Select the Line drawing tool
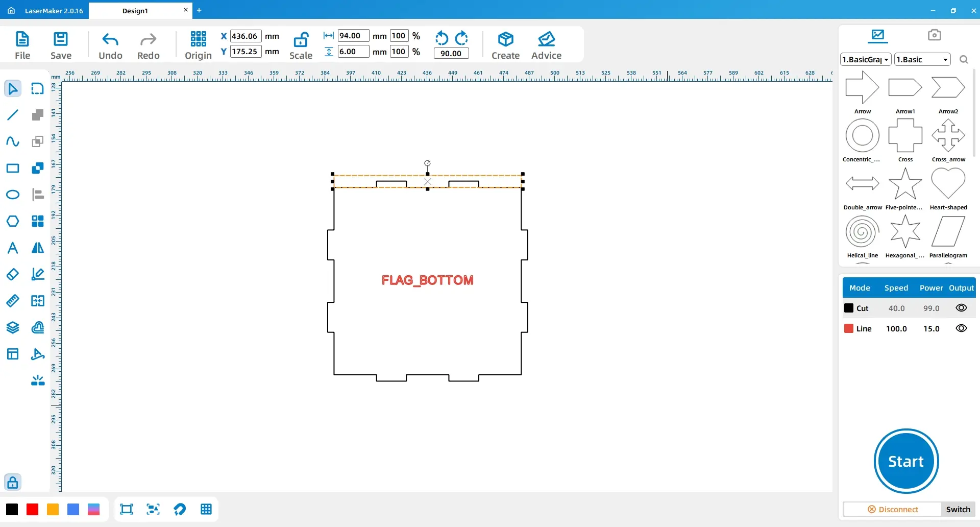This screenshot has width=980, height=527. point(13,115)
